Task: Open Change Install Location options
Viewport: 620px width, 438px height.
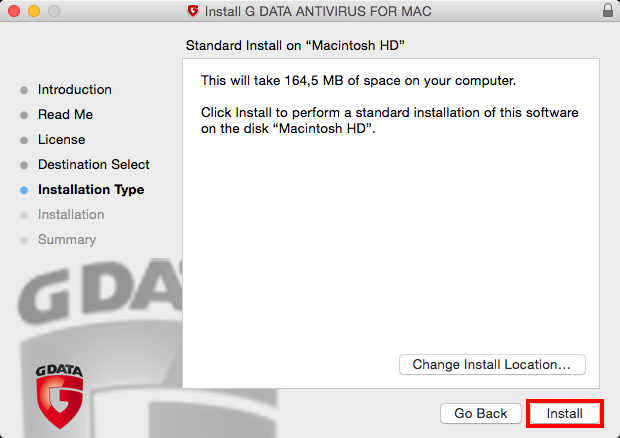Action: pyautogui.click(x=492, y=364)
